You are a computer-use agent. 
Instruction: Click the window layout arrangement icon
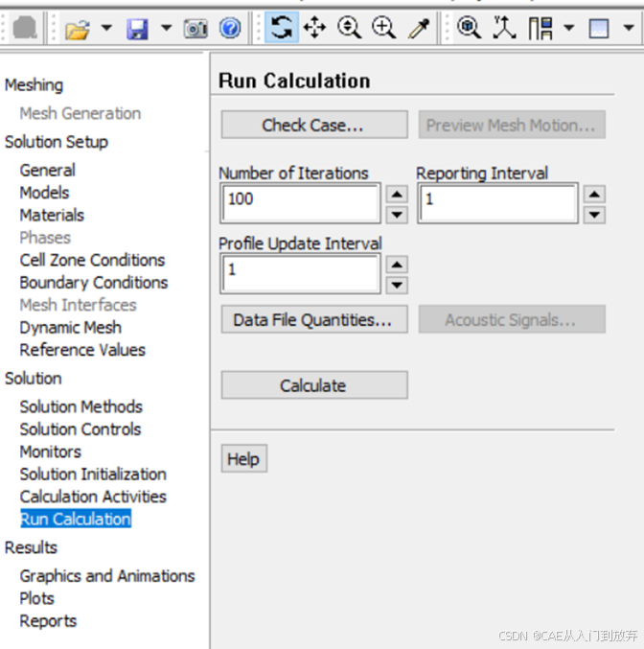(x=540, y=28)
